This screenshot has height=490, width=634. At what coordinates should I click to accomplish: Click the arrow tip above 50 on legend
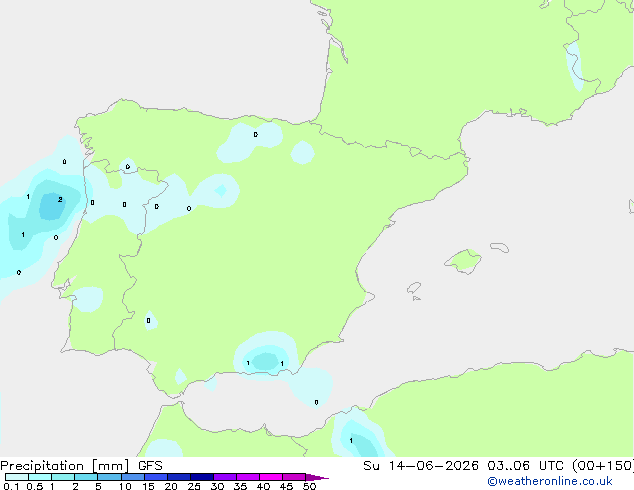[317, 477]
